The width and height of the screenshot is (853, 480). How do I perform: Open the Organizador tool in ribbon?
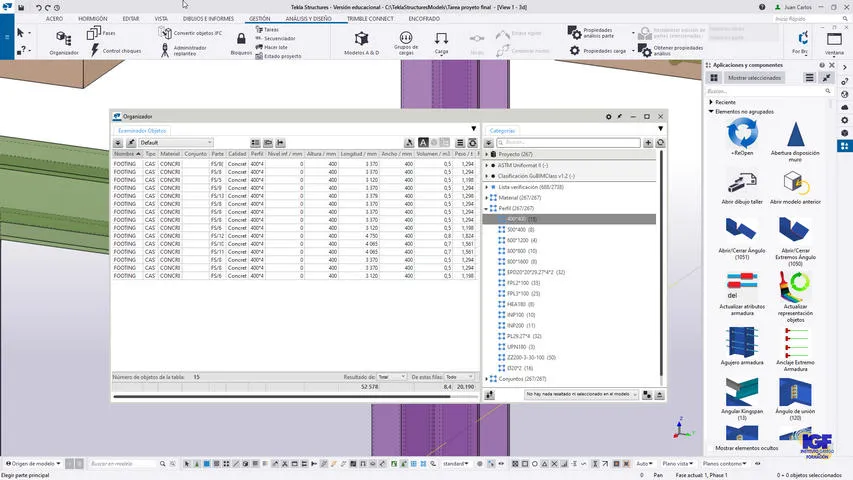click(64, 42)
